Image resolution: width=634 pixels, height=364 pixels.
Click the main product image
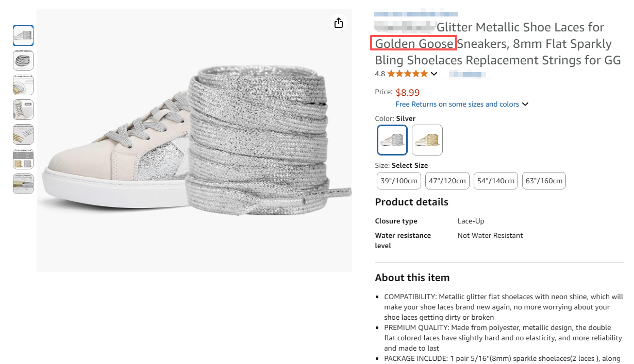click(x=194, y=140)
